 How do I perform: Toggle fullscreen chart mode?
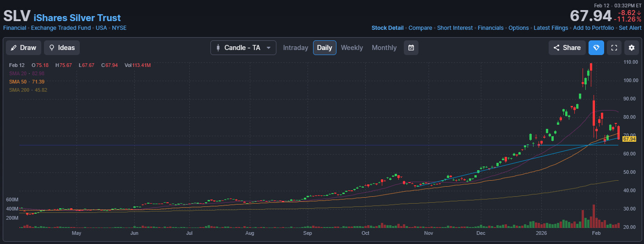tap(614, 48)
